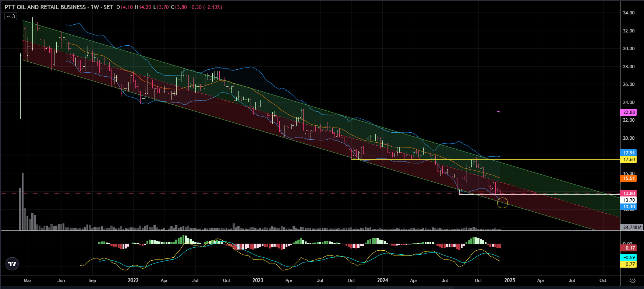This screenshot has width=644, height=289.
Task: Click the 24.00 price scale label
Action: 629,102
